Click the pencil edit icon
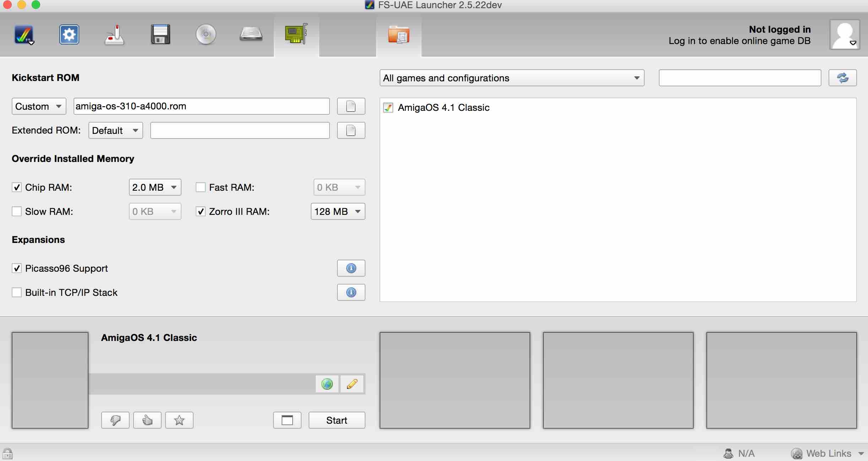This screenshot has height=461, width=868. [x=352, y=384]
